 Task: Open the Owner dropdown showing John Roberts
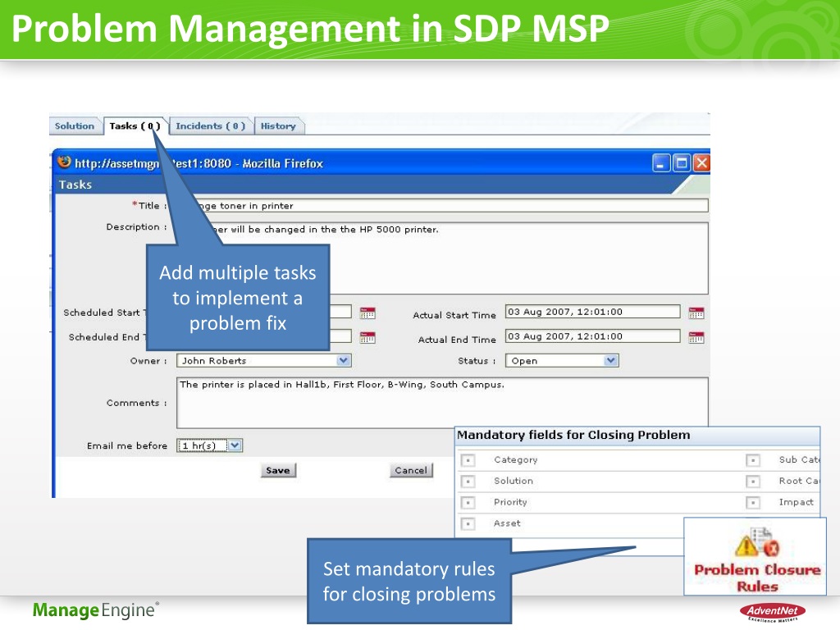pos(263,361)
